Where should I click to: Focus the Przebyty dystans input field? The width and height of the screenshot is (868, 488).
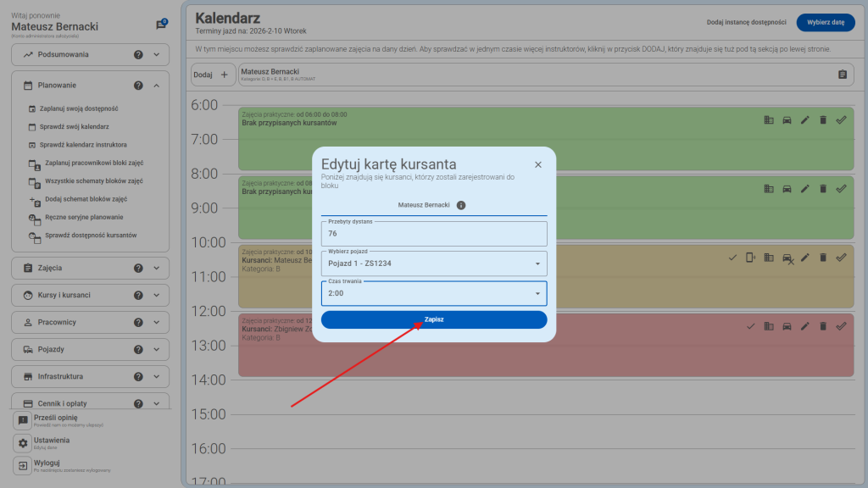434,234
